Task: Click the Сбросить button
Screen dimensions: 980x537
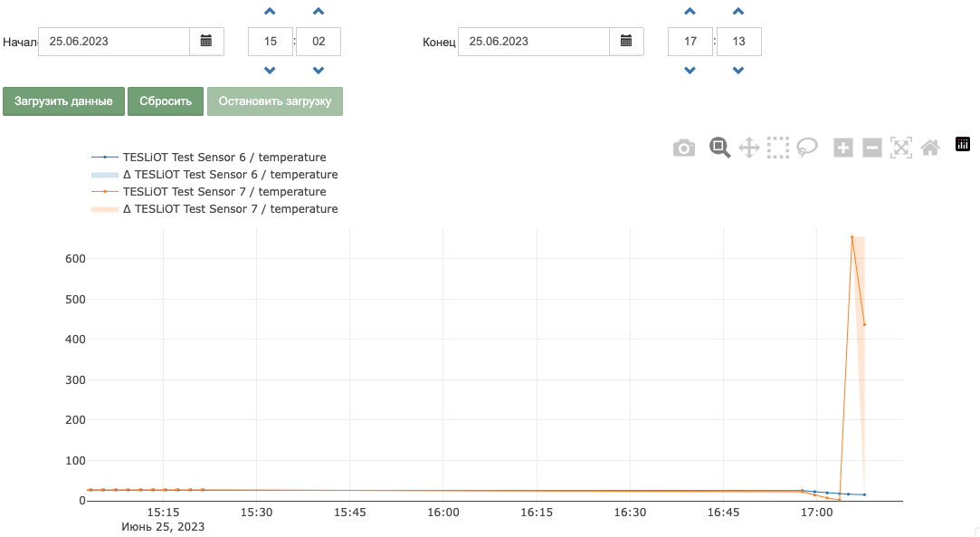Action: 166,101
